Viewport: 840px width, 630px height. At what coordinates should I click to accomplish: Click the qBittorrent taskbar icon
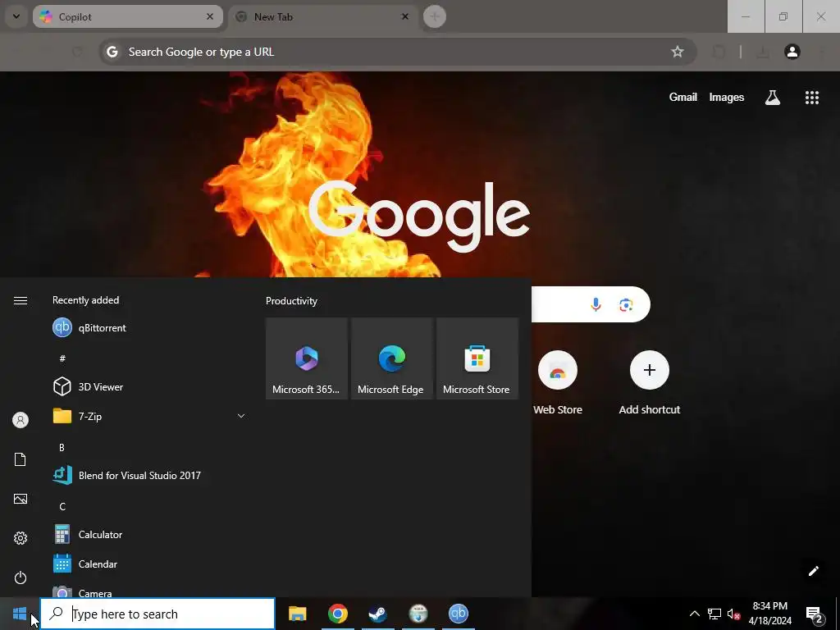pyautogui.click(x=458, y=614)
